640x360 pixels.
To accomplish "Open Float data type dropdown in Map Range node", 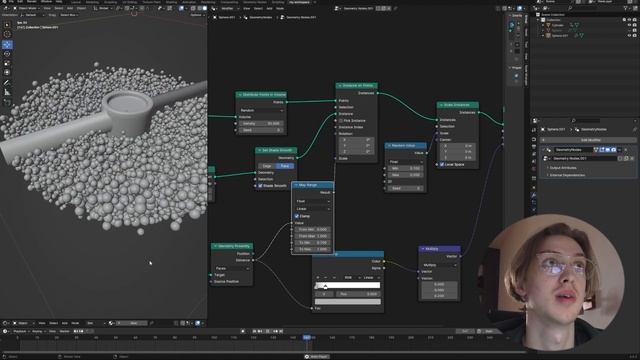I will [313, 201].
